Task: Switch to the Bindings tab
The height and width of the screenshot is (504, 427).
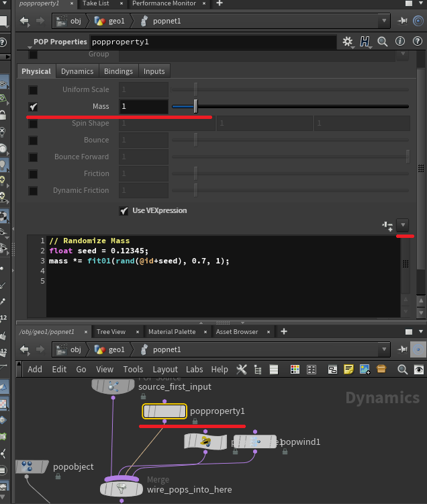Action: coord(118,71)
